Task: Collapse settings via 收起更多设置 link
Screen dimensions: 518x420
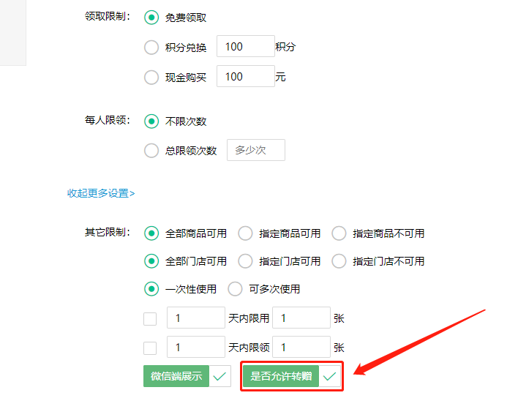Action: 101,193
